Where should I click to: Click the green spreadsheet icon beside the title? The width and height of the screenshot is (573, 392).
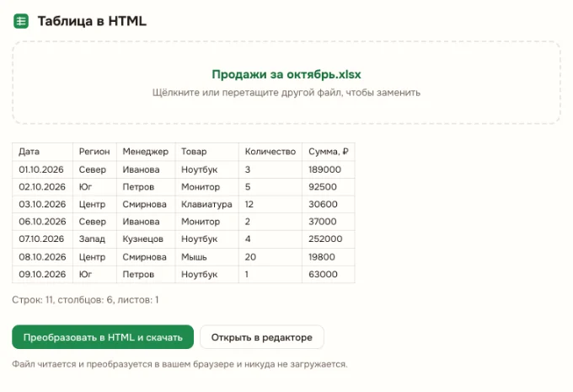[21, 21]
